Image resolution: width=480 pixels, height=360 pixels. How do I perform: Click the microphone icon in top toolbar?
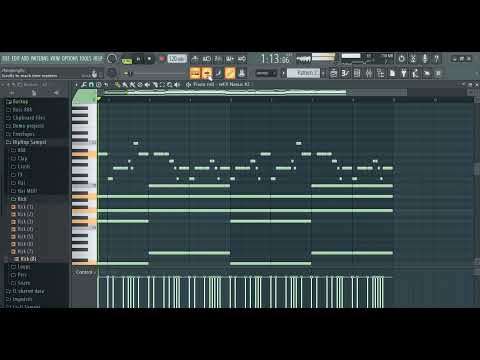click(x=425, y=59)
